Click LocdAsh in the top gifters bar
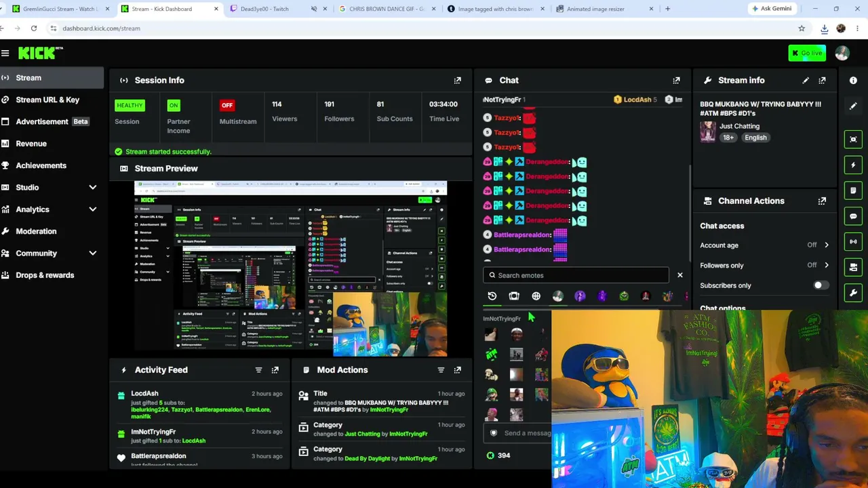This screenshot has height=488, width=868. pyautogui.click(x=637, y=100)
